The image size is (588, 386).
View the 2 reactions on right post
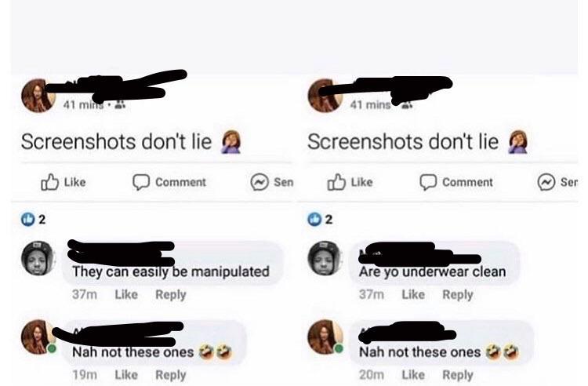point(320,219)
